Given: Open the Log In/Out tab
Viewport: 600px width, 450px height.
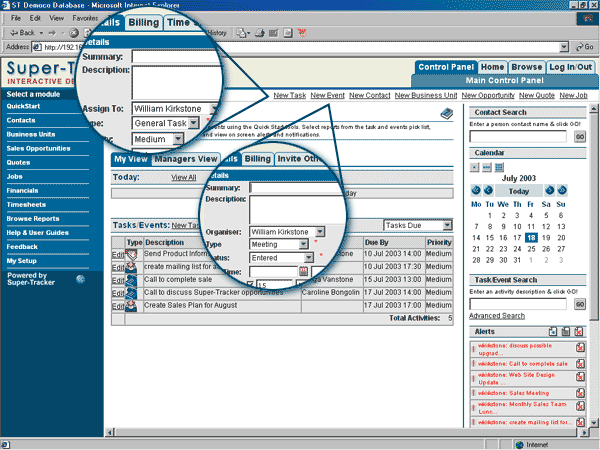Looking at the screenshot, I should [x=571, y=67].
